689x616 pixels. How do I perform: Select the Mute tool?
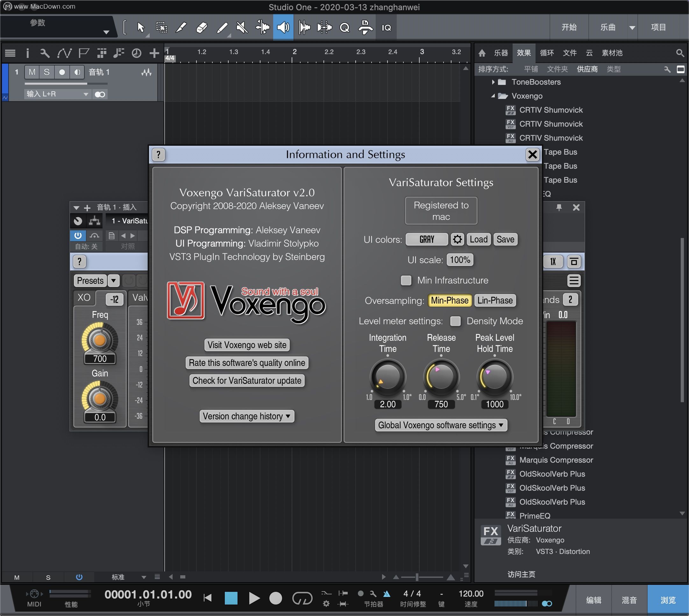coord(242,27)
